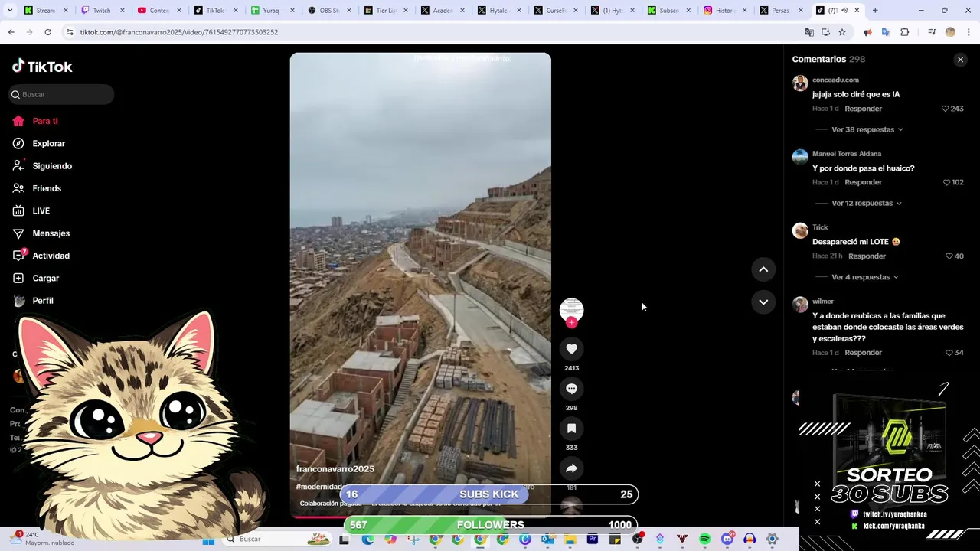Switch to the OBS Studio tab
This screenshot has width=980, height=551.
[330, 11]
